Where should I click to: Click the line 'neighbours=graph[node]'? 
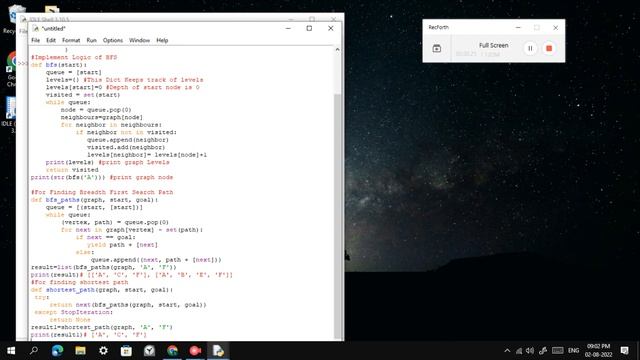102,117
